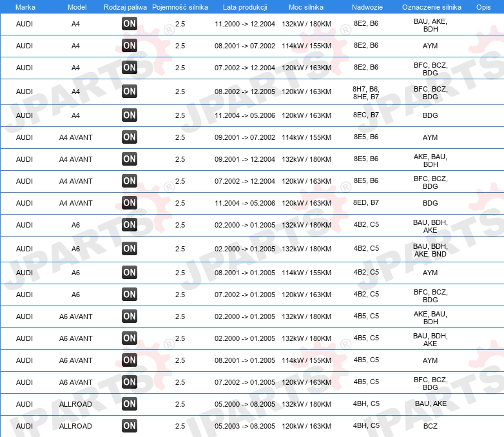504x437 pixels.
Task: Select the body cell 4BH, C5 in BAU, AKE row
Action: click(366, 403)
